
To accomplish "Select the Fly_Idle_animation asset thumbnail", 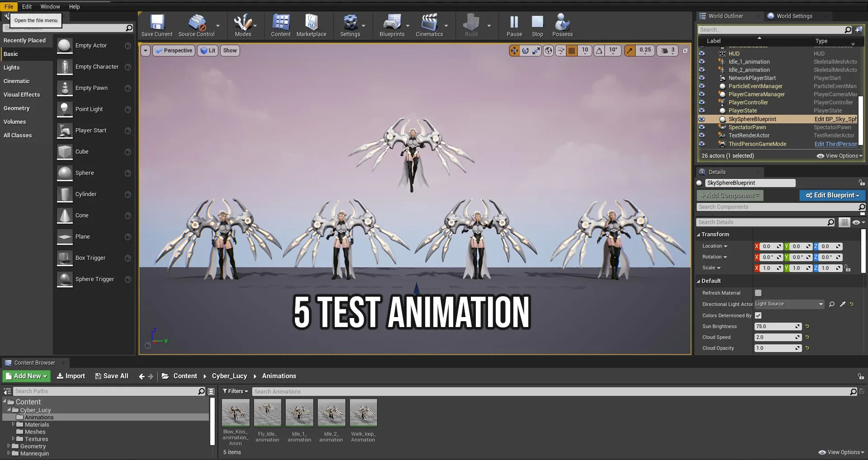I will (x=267, y=413).
